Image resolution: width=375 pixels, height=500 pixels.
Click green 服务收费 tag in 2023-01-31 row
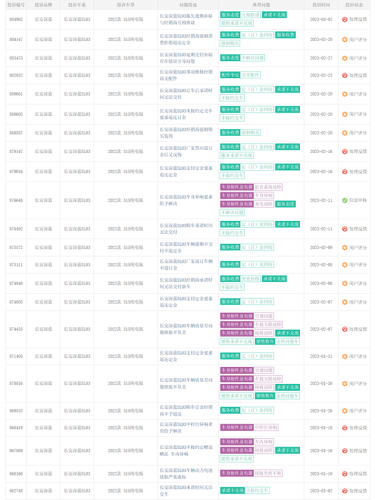[230, 356]
